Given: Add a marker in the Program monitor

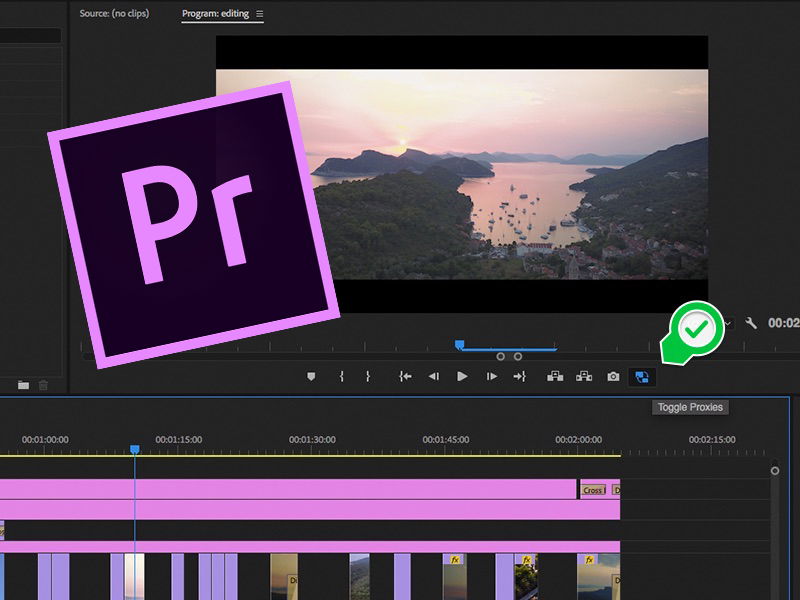Looking at the screenshot, I should point(311,377).
